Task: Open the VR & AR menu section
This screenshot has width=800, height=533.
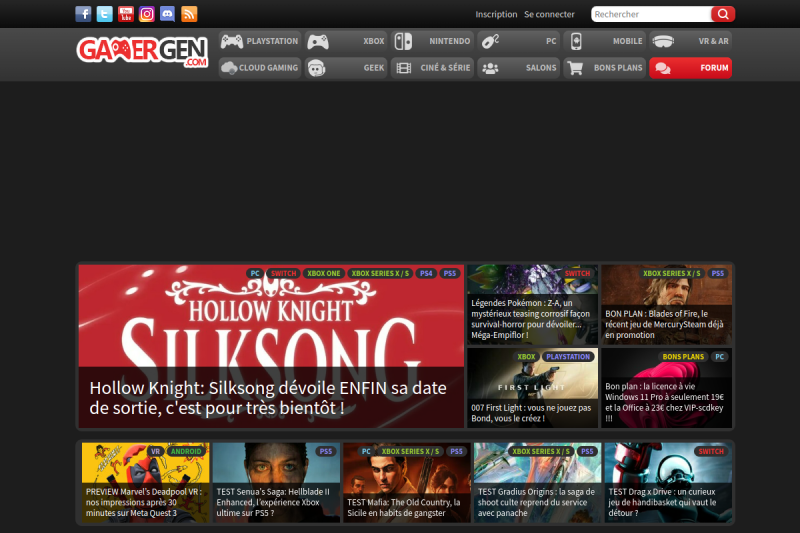Action: (691, 41)
